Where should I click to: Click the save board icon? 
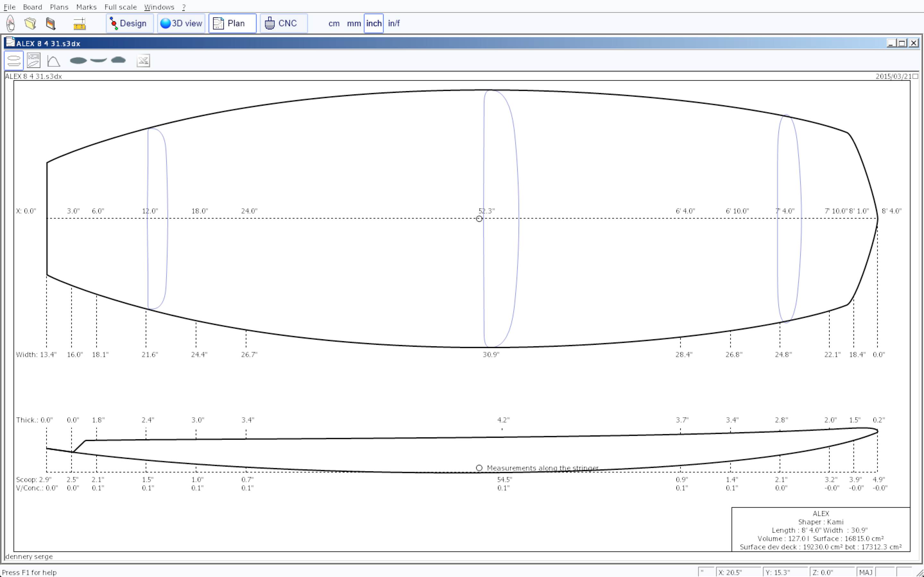coord(51,23)
